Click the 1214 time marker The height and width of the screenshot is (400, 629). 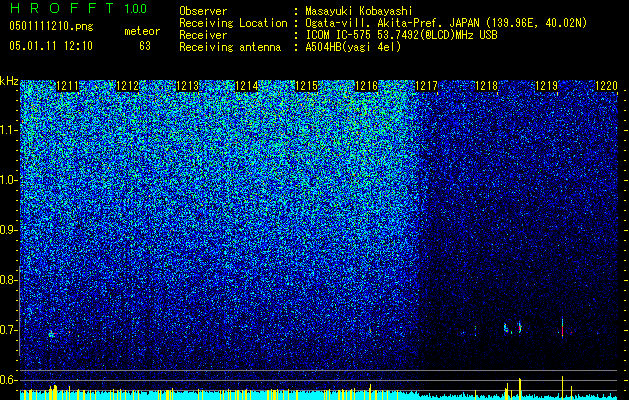[x=247, y=86]
